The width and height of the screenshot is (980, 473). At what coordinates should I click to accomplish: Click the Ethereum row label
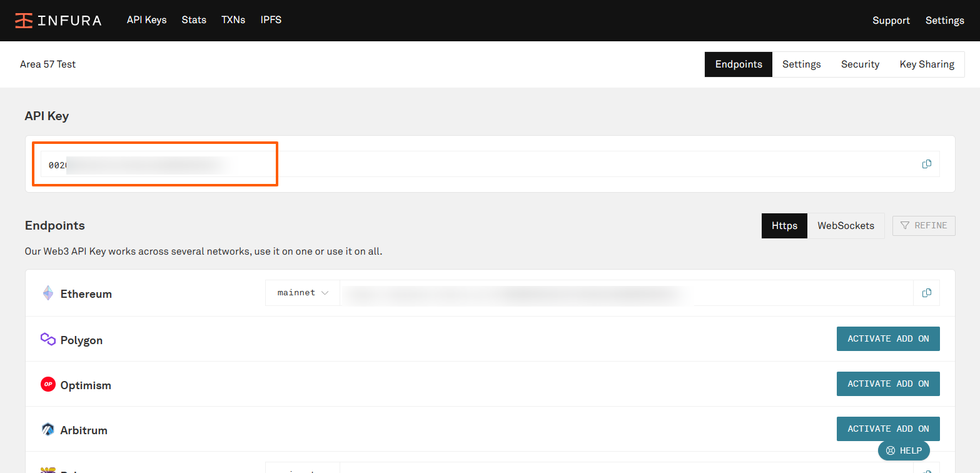pyautogui.click(x=86, y=294)
